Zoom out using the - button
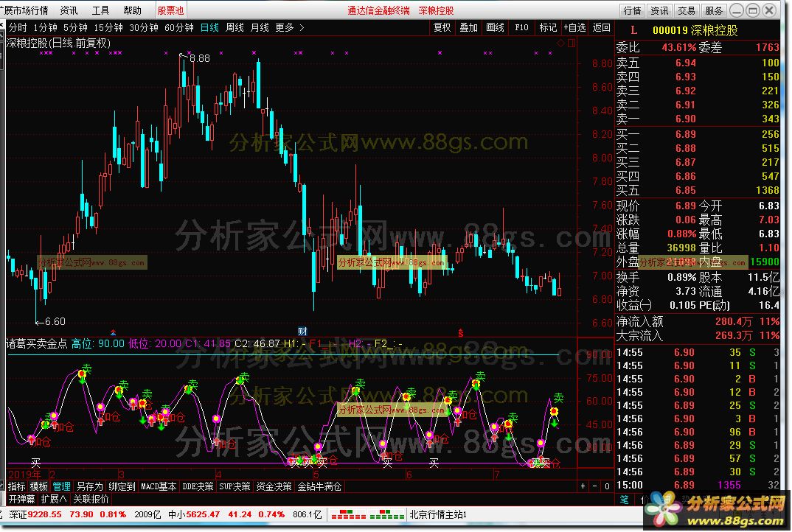The width and height of the screenshot is (792, 532). [x=594, y=486]
